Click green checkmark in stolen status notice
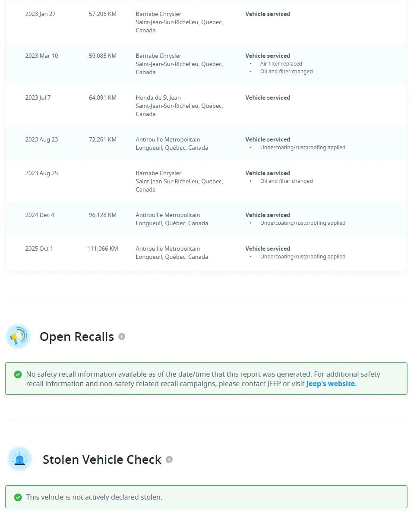 pos(18,497)
